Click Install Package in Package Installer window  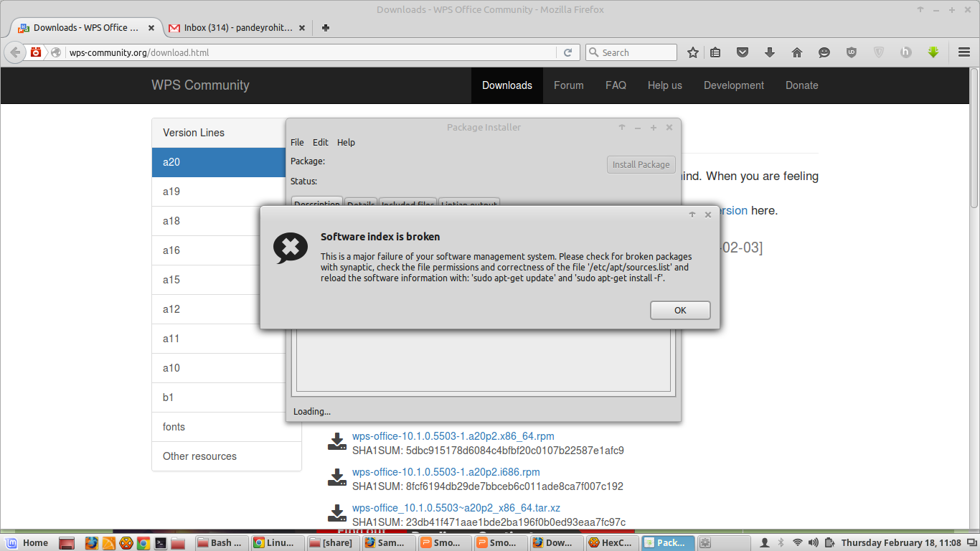(641, 164)
